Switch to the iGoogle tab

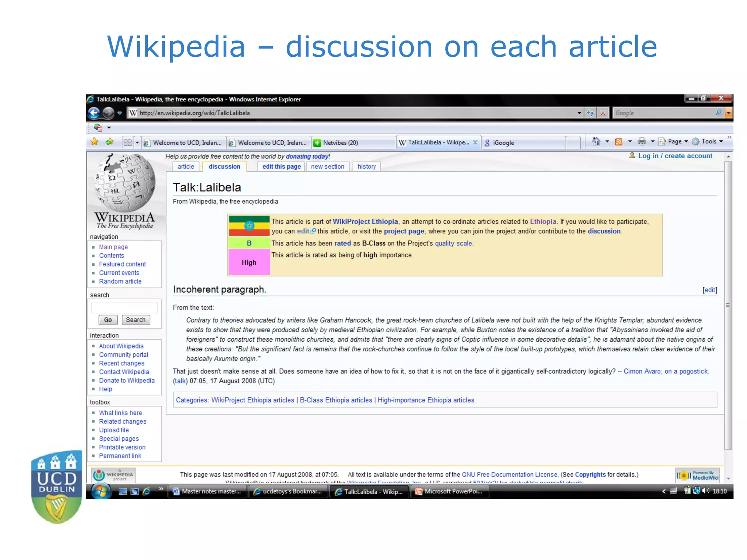(523, 143)
